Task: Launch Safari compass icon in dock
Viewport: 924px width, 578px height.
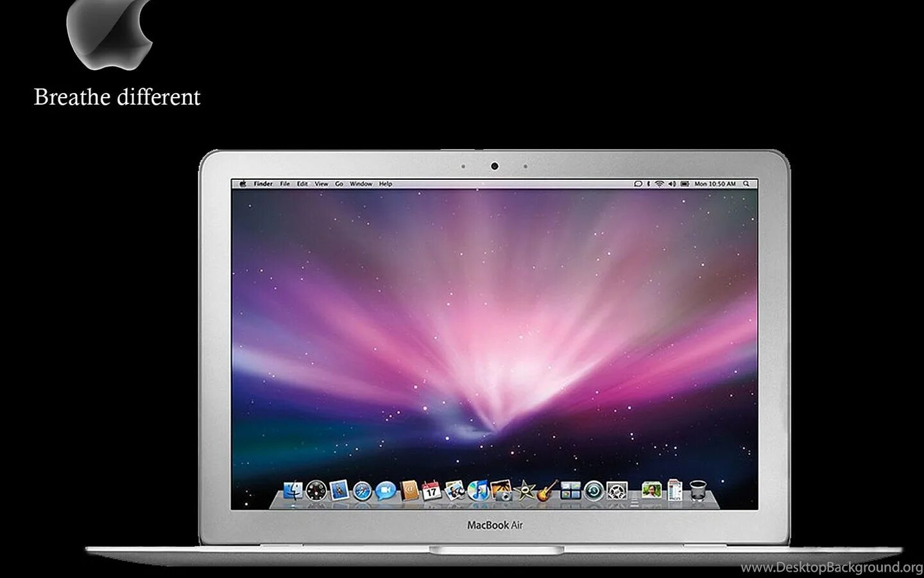Action: (363, 491)
